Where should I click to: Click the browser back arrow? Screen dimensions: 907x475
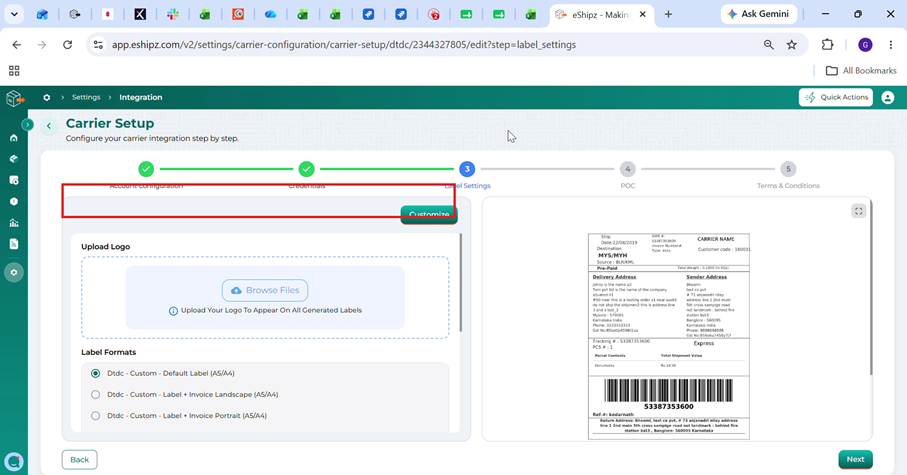click(x=17, y=45)
